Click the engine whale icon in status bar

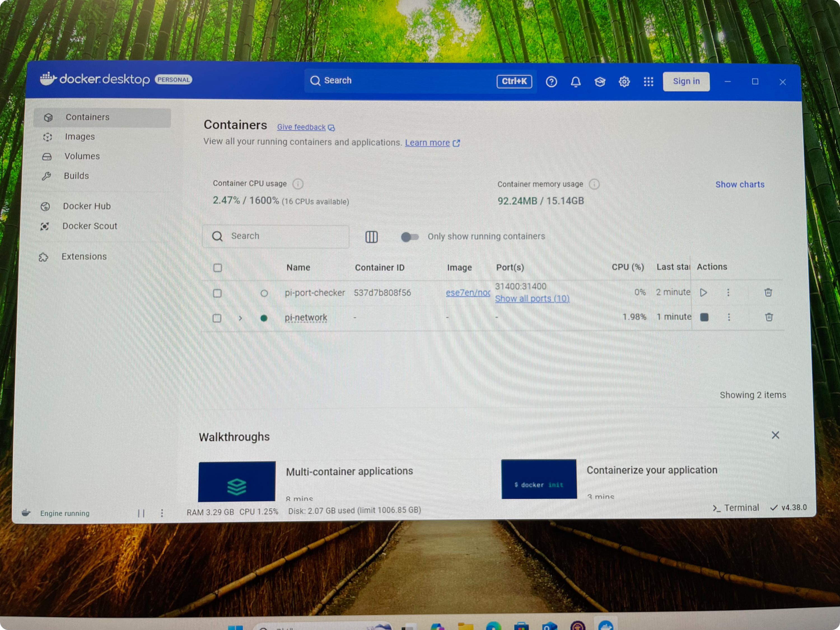26,513
